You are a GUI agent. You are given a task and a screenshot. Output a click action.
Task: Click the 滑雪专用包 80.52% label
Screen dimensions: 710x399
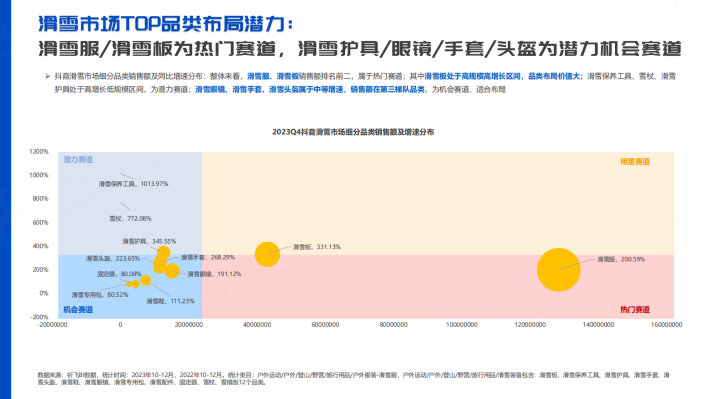(100, 295)
